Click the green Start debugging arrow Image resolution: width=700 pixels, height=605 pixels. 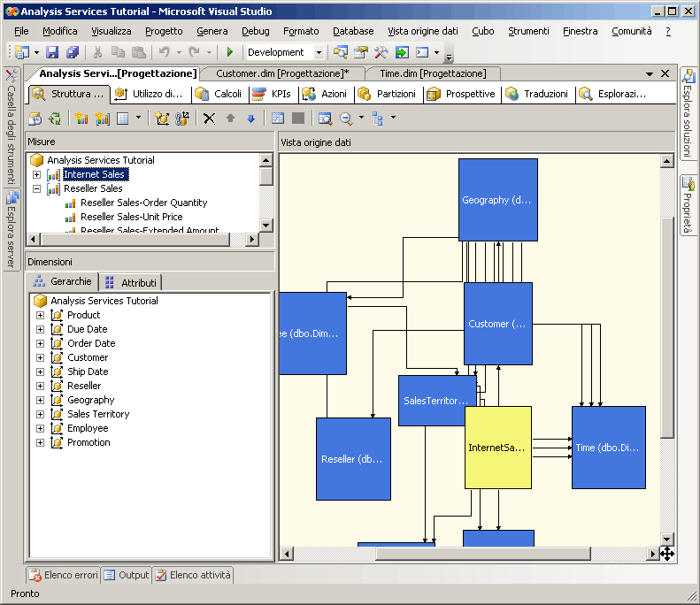click(230, 52)
